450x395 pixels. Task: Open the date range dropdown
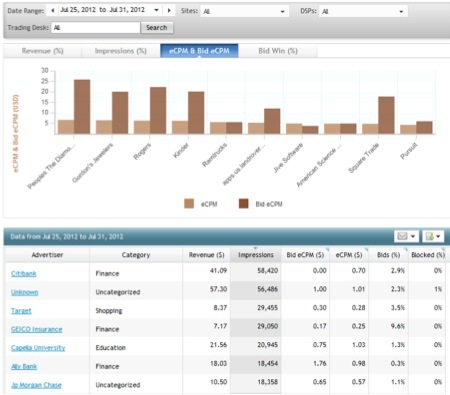click(156, 10)
